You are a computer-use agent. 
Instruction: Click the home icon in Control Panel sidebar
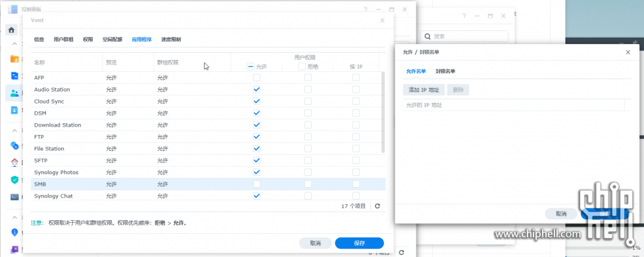11,30
